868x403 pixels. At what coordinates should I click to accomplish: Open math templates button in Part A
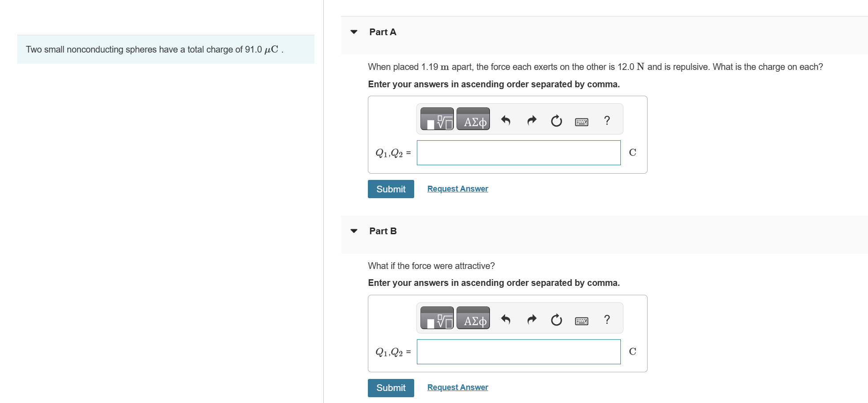[437, 119]
